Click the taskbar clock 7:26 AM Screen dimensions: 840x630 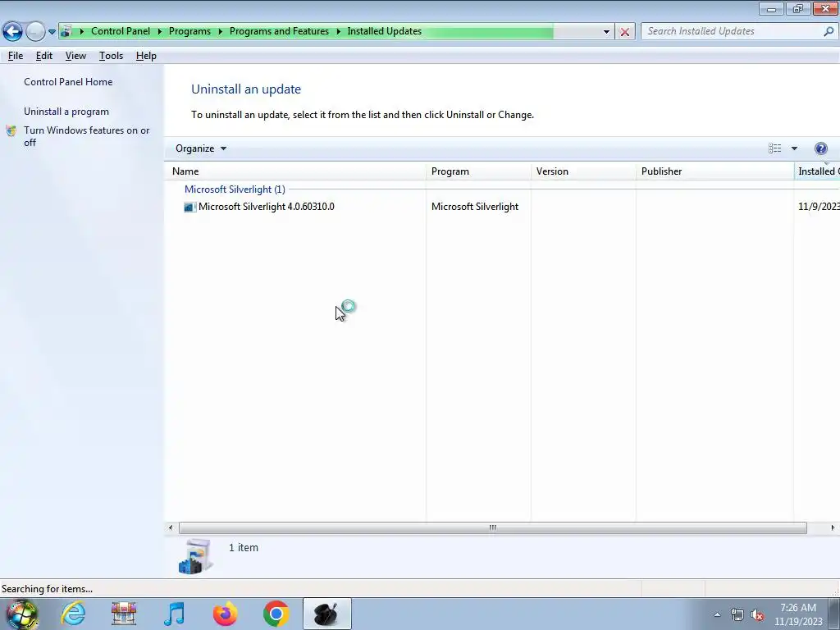point(798,608)
